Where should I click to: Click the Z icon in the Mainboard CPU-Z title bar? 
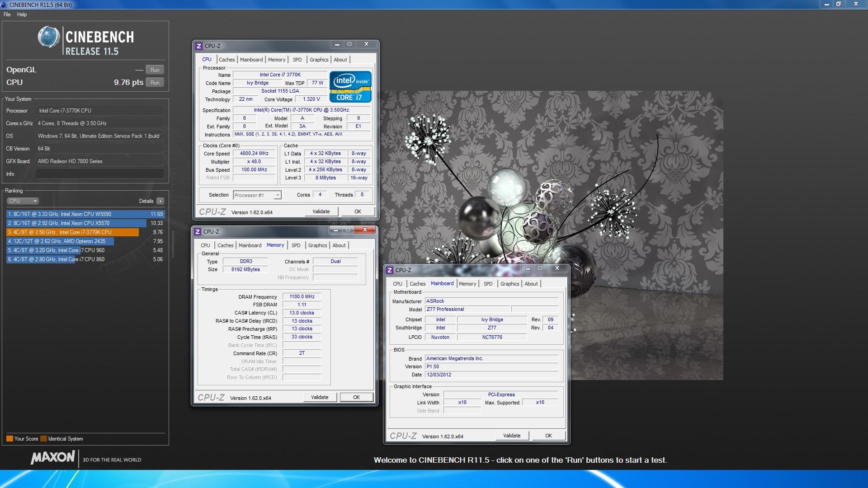(390, 270)
